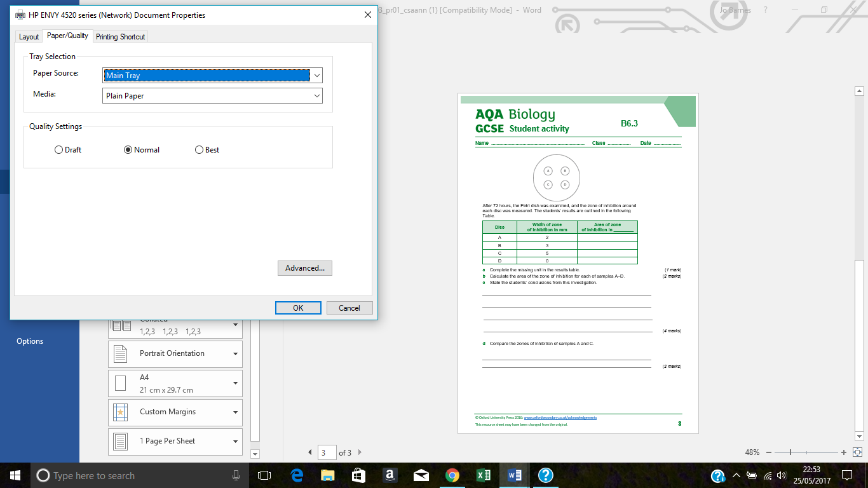Click the zoom to page icon
868x488 pixels.
click(x=857, y=452)
